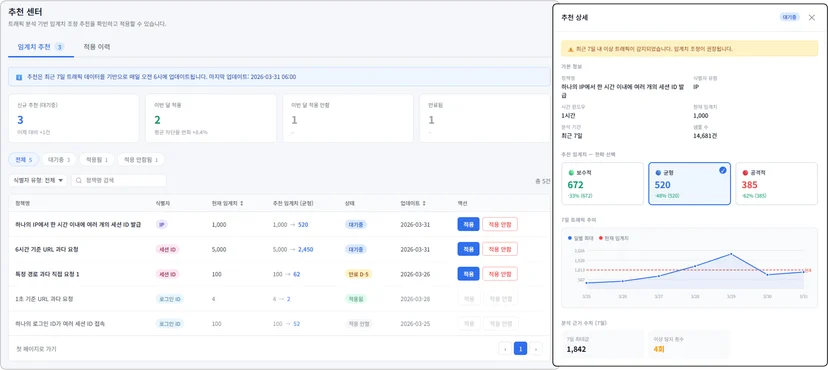Sort by 업데이트 column arrow icon
This screenshot has width=828, height=370.
[424, 203]
